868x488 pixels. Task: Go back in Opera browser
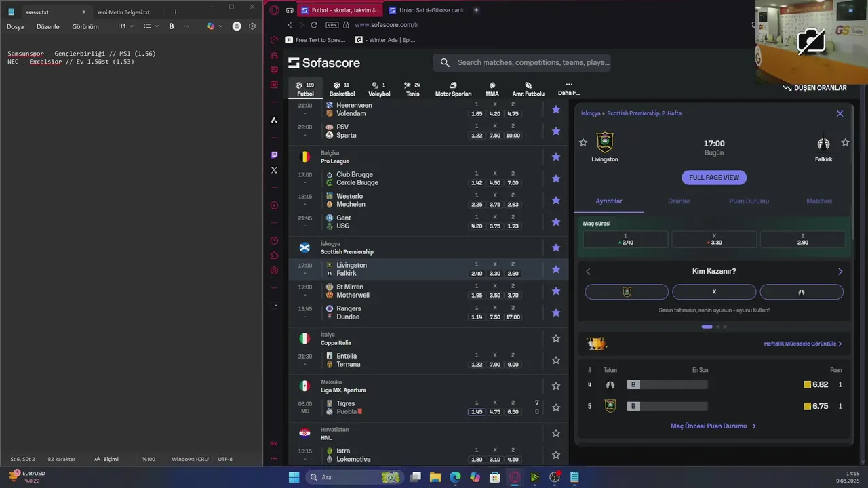(x=290, y=25)
